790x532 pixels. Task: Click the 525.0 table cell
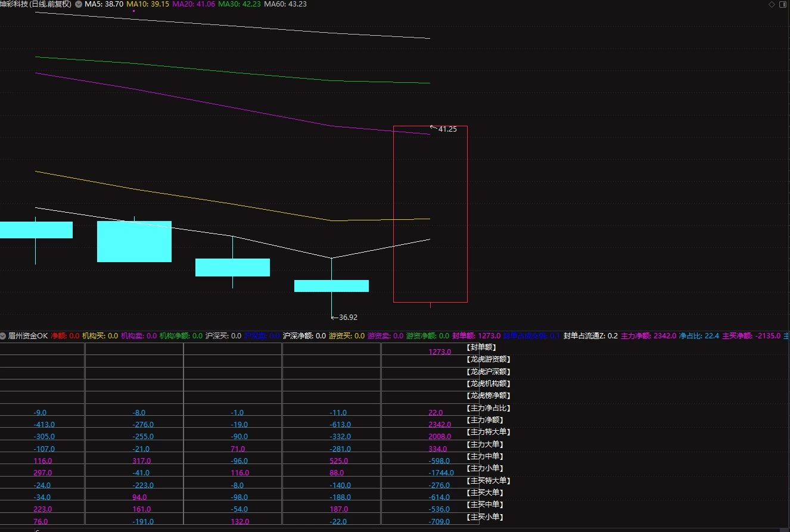(x=338, y=461)
